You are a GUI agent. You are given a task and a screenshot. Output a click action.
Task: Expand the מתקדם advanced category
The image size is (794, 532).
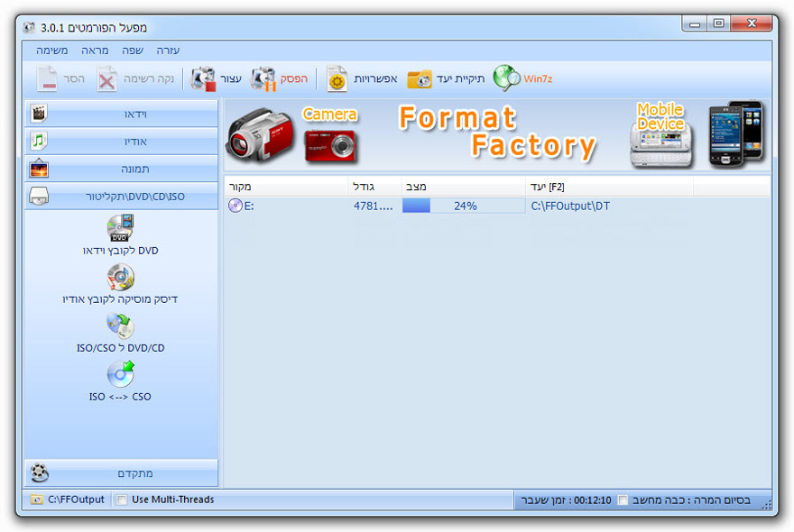click(121, 472)
